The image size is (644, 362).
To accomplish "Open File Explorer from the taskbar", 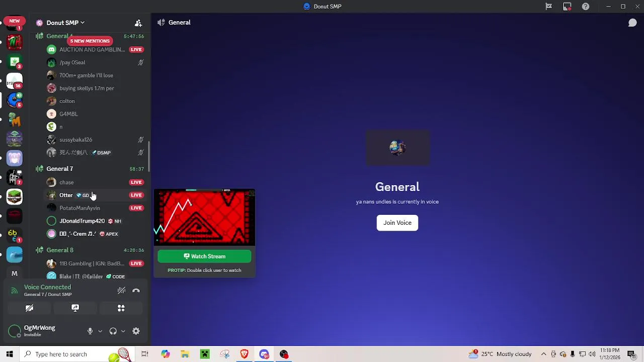I will (x=185, y=354).
